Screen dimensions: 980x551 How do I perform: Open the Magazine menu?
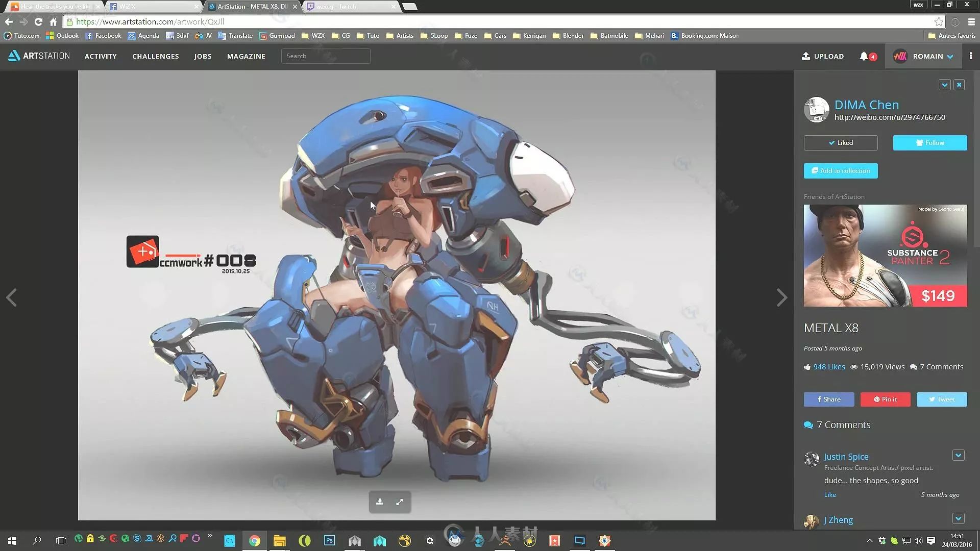(246, 56)
